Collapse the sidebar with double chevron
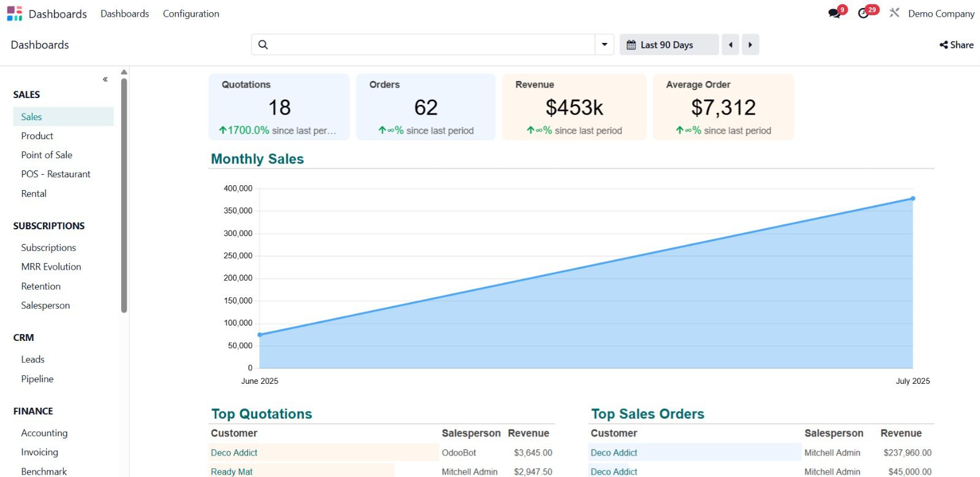Viewport: 980px width, 477px height. (x=105, y=79)
